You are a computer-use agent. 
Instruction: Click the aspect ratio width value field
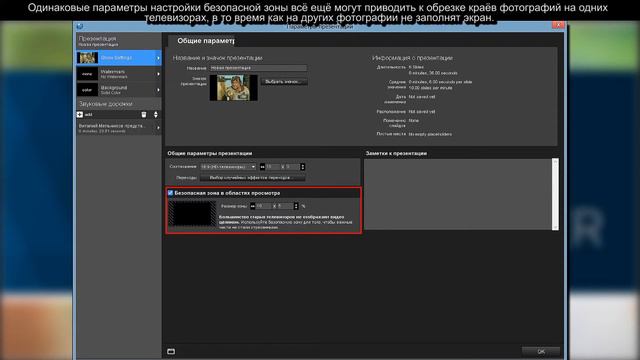[x=273, y=167]
